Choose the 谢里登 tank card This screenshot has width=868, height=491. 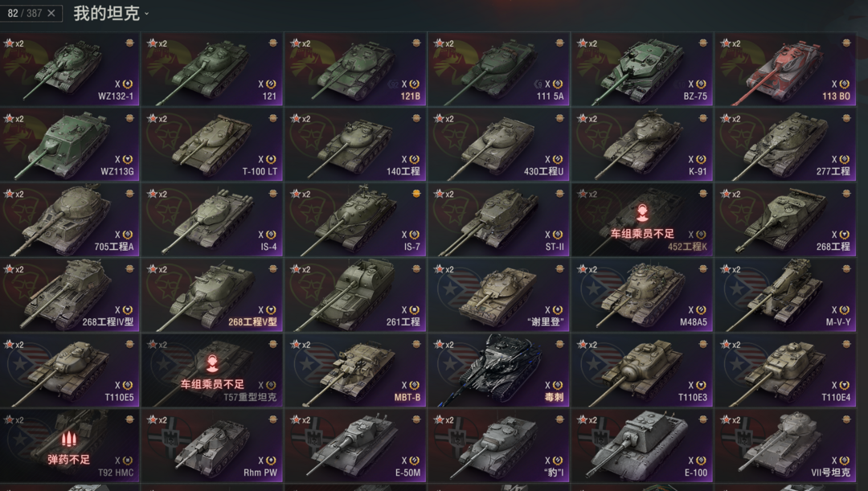(x=498, y=295)
